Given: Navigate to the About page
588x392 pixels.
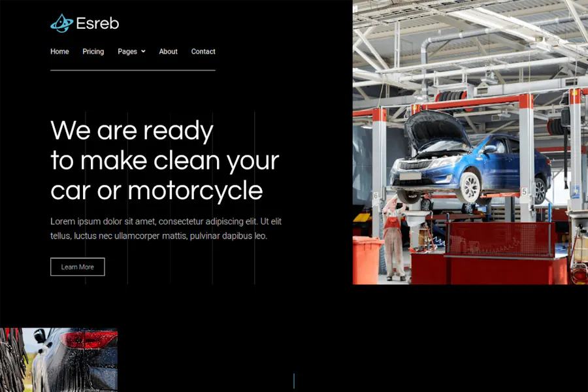Looking at the screenshot, I should click(168, 52).
